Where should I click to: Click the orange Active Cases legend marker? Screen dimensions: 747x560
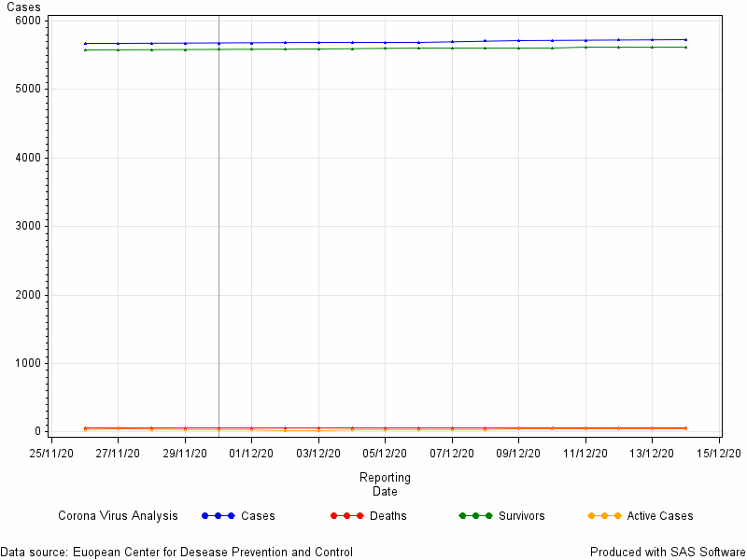coord(604,516)
